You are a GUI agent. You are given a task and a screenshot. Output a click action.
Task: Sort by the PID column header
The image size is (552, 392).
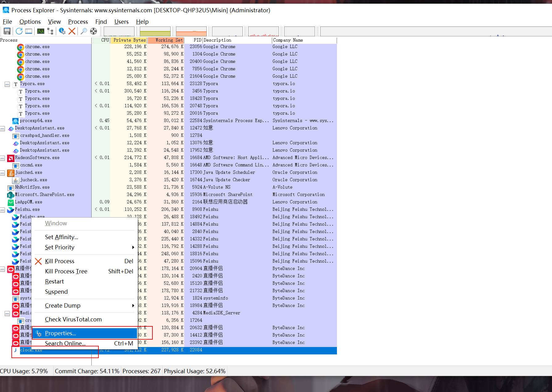[x=193, y=40]
